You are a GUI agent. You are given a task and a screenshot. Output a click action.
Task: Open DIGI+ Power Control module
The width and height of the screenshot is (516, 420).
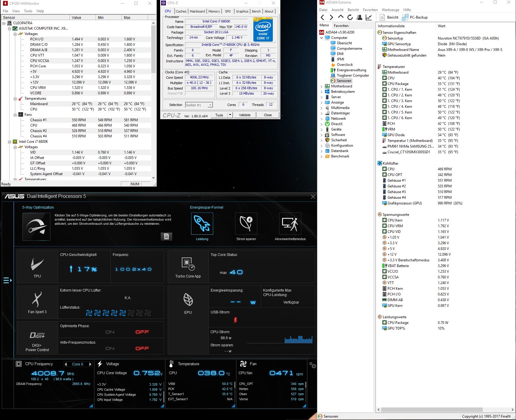pos(37,338)
